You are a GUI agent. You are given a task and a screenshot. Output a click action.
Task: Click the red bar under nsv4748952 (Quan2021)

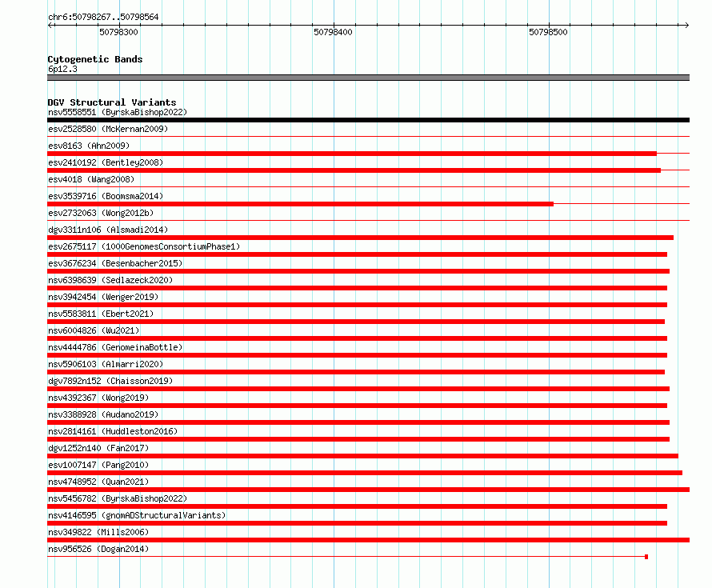pos(368,490)
